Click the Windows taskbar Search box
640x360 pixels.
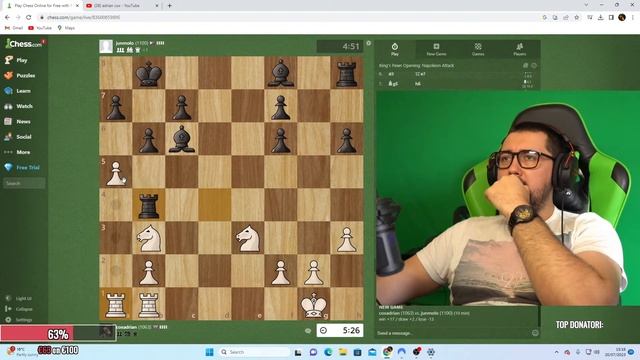254,352
